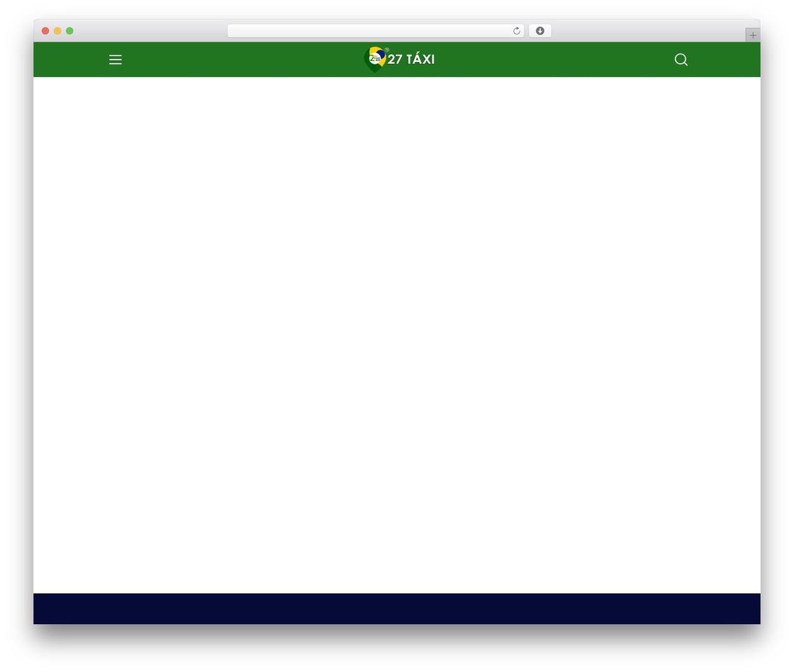The height and width of the screenshot is (672, 794).
Task: Click the 27 Táxi map-pin logo icon
Action: (375, 60)
